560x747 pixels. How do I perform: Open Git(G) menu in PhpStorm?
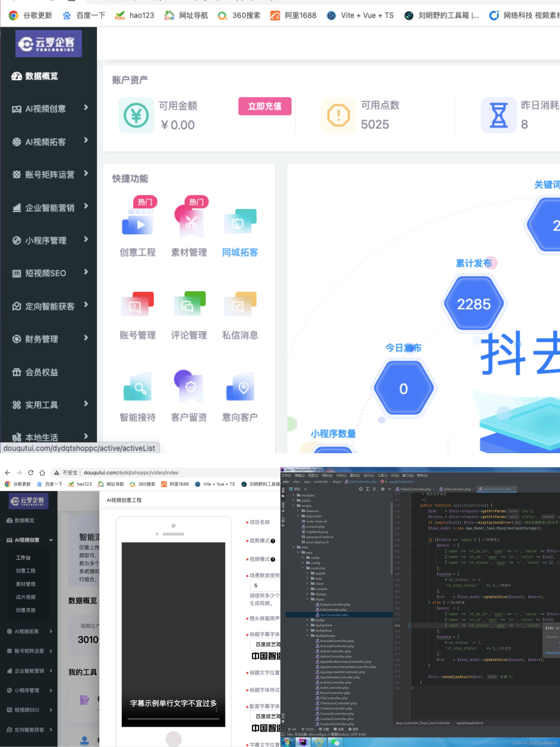click(395, 475)
